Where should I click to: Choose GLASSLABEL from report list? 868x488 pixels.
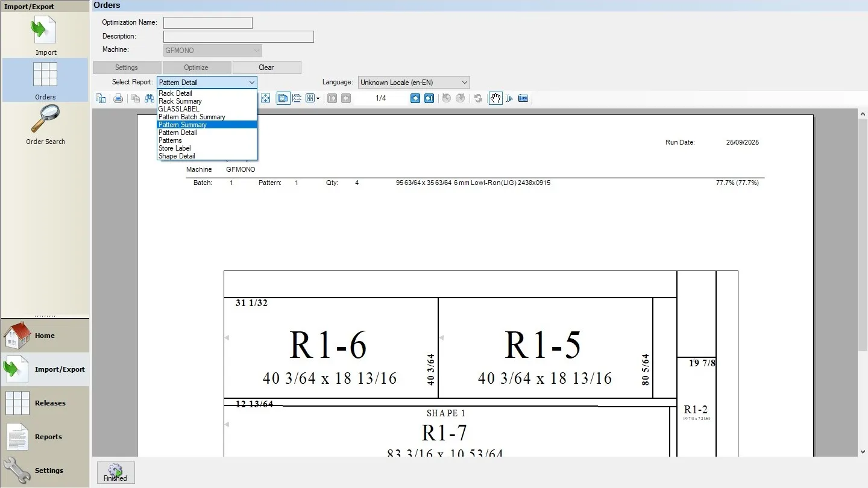207,109
